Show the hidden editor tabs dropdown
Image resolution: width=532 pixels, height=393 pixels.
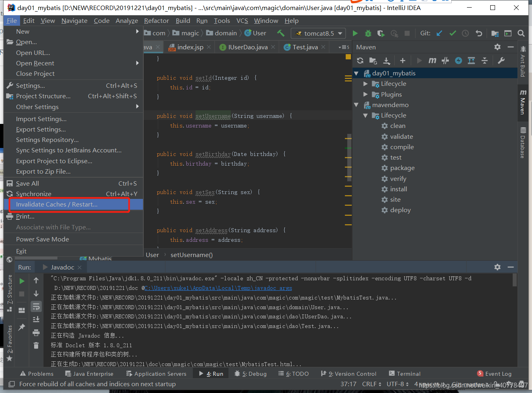point(344,47)
